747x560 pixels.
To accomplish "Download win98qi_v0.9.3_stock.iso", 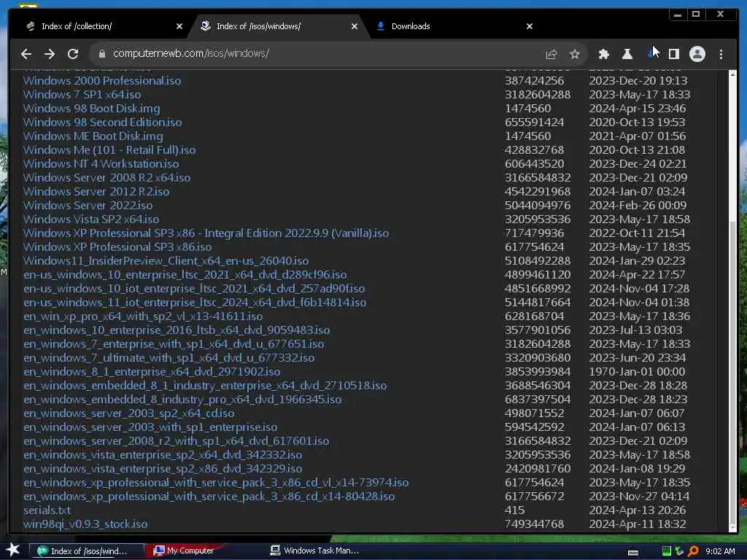I will (x=85, y=524).
